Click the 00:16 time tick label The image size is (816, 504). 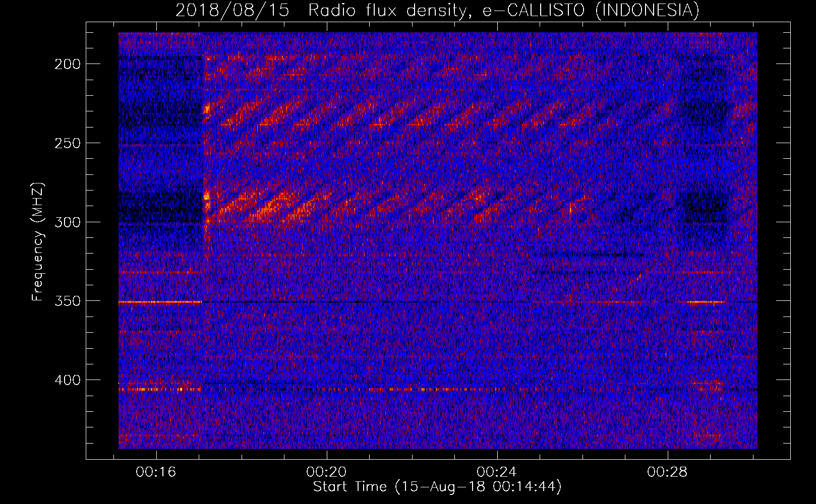pos(156,472)
